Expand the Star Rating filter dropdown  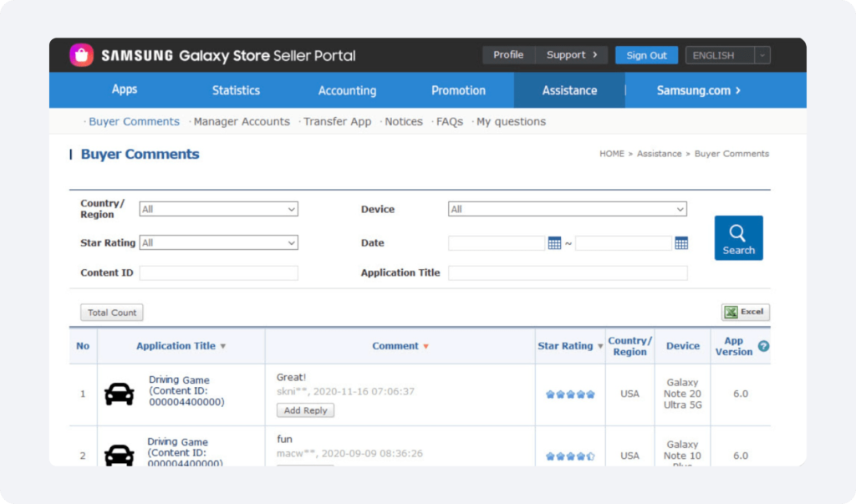coord(218,242)
